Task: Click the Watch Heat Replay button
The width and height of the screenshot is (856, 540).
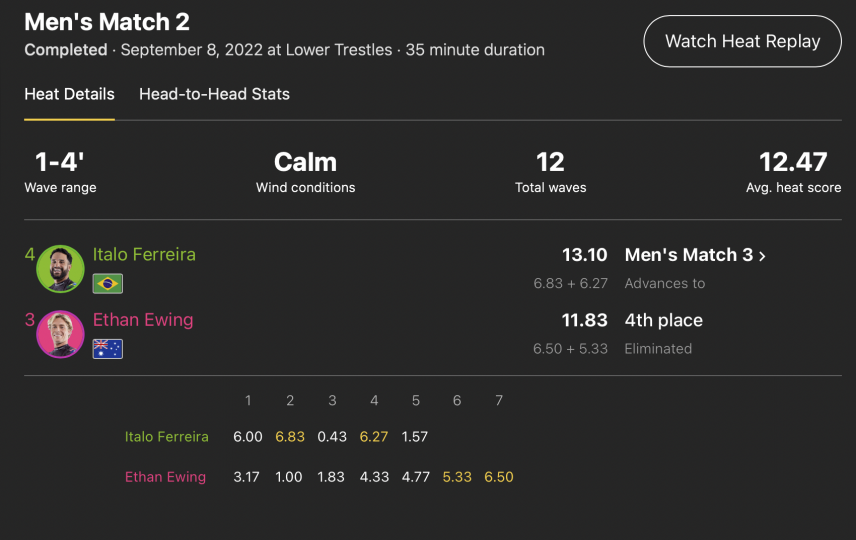Action: [x=742, y=41]
